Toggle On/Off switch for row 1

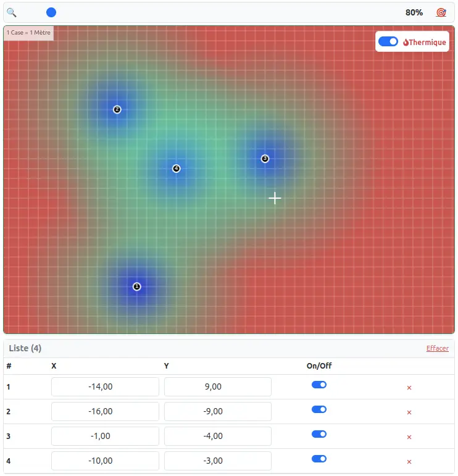coord(319,385)
